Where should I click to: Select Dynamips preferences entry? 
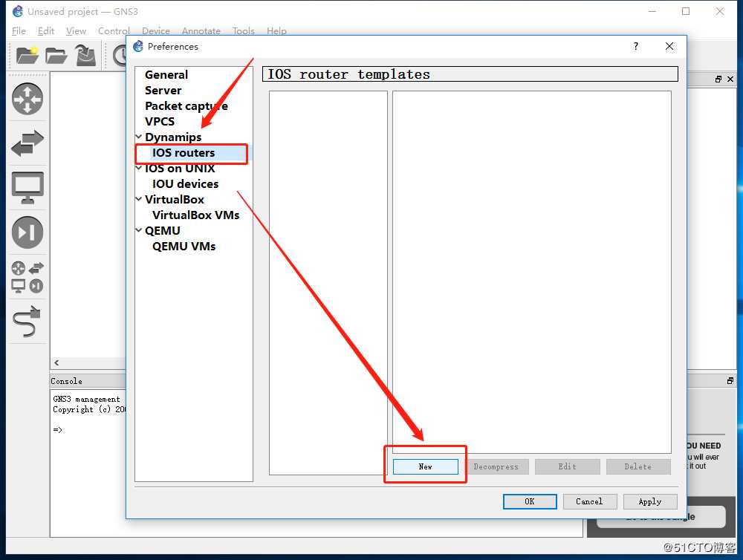(x=173, y=137)
